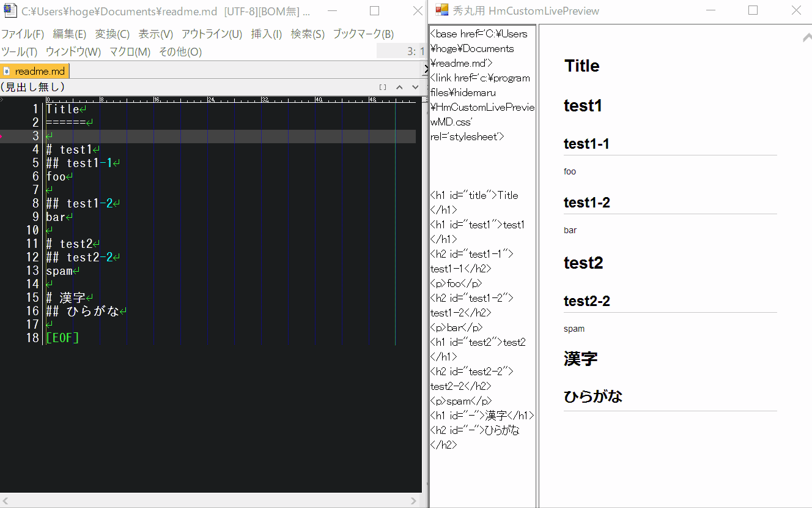Click the Title heading in preview
The image size is (812, 508).
pos(582,66)
